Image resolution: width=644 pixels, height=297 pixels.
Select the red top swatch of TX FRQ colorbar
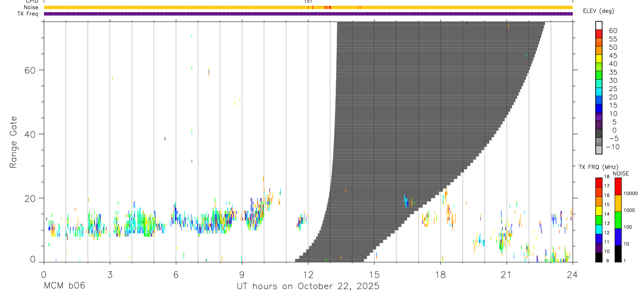pyautogui.click(x=599, y=182)
